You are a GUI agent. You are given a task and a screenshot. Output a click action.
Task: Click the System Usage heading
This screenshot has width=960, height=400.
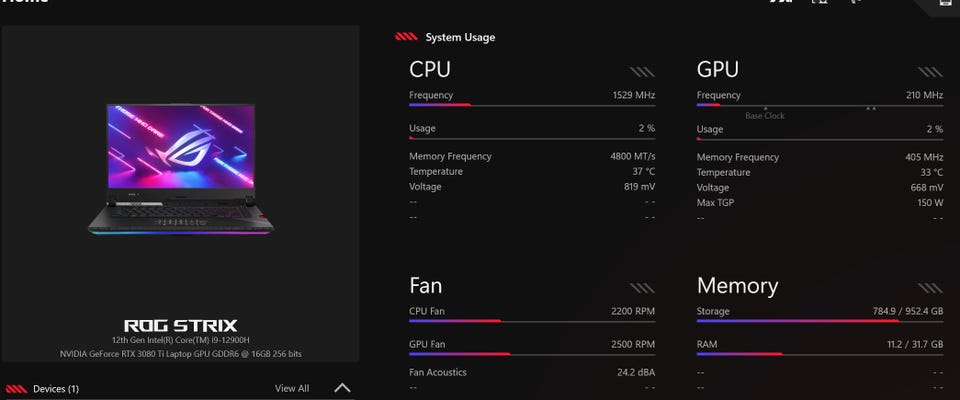click(460, 38)
